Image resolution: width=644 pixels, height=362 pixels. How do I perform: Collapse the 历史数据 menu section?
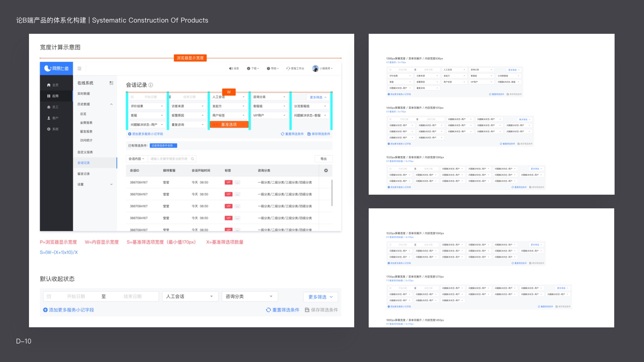(x=111, y=104)
